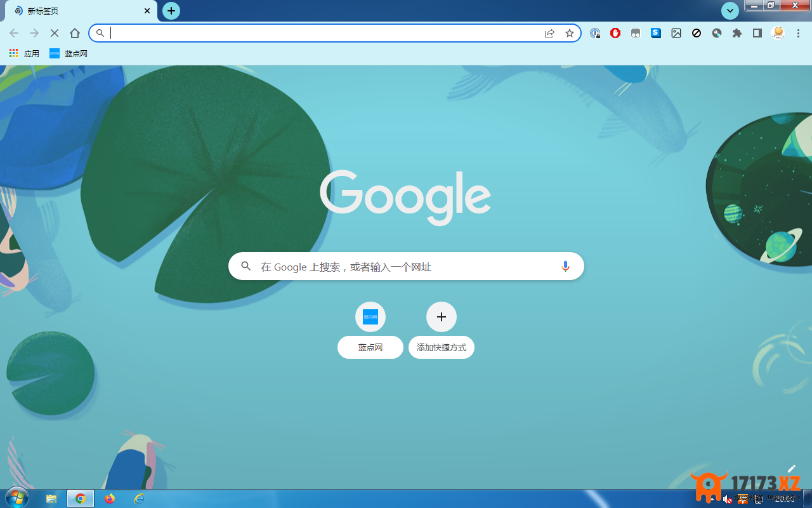Bookmark this tab with the star

570,33
